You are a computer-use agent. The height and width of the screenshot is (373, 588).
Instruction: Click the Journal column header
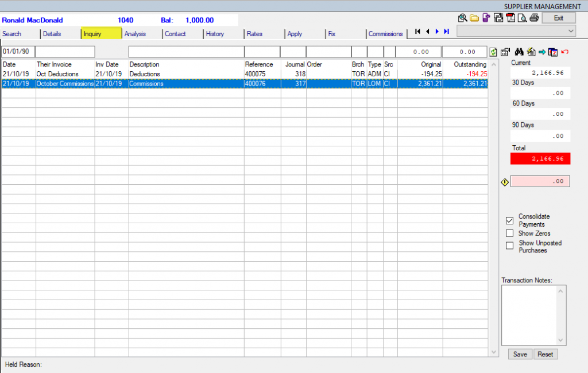pyautogui.click(x=295, y=64)
